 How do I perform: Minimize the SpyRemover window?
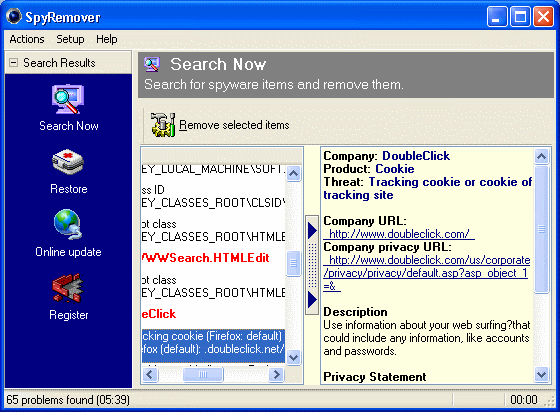click(497, 17)
